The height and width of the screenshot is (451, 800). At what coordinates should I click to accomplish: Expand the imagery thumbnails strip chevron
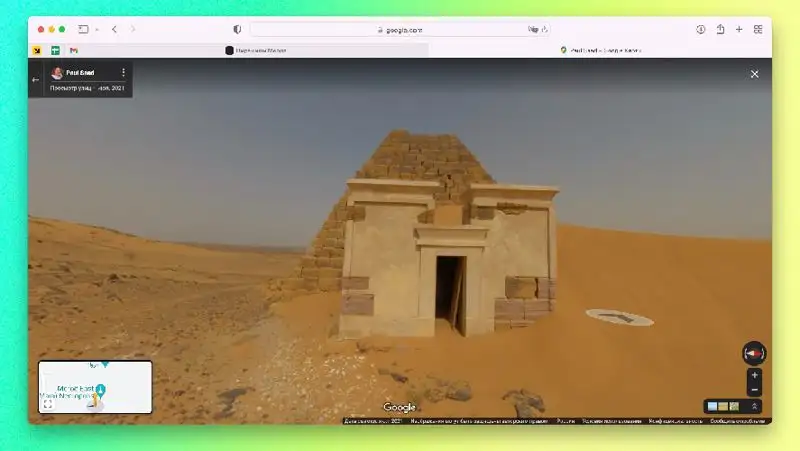tap(755, 406)
